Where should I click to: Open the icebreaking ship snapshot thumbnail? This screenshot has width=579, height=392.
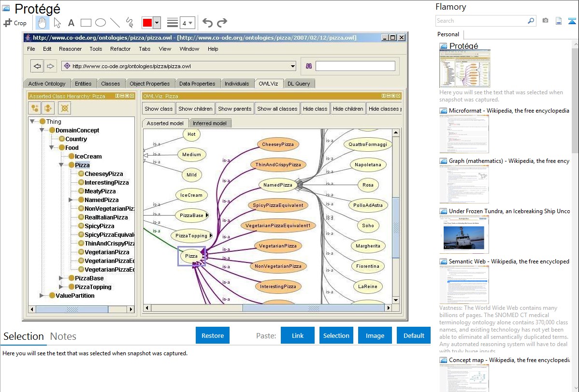pos(464,234)
